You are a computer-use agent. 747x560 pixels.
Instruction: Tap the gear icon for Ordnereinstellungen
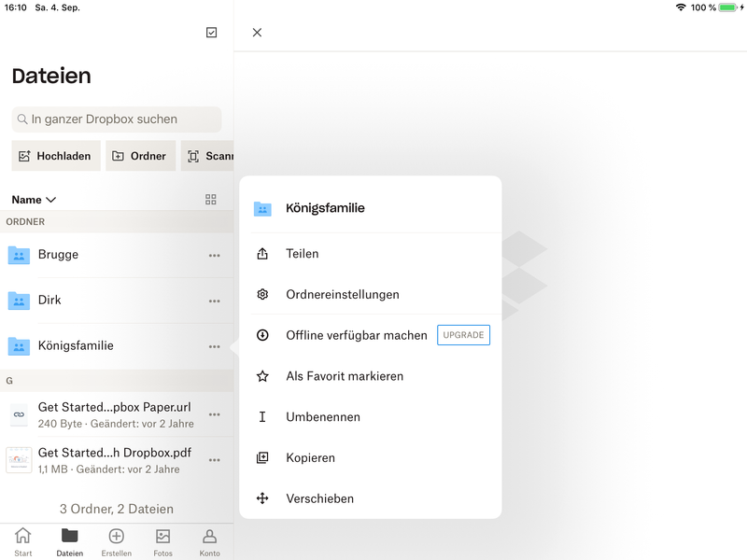262,294
